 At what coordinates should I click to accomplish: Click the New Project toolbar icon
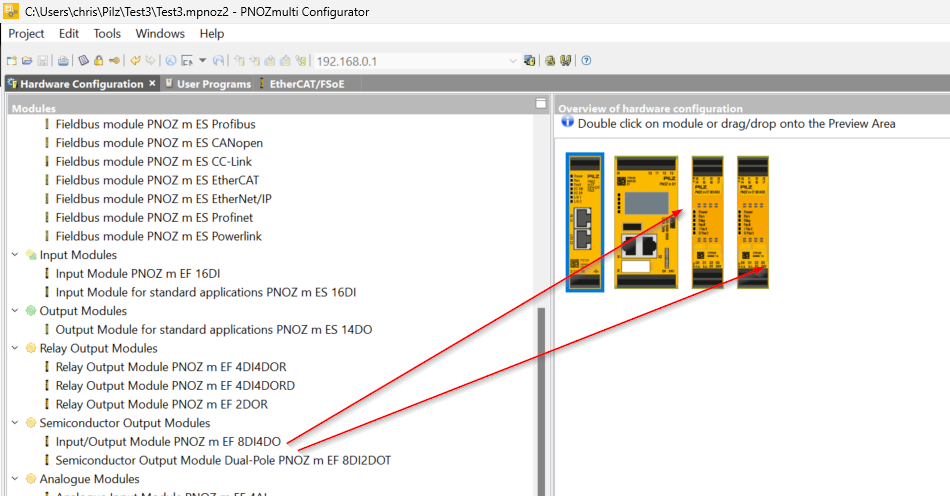(x=12, y=61)
